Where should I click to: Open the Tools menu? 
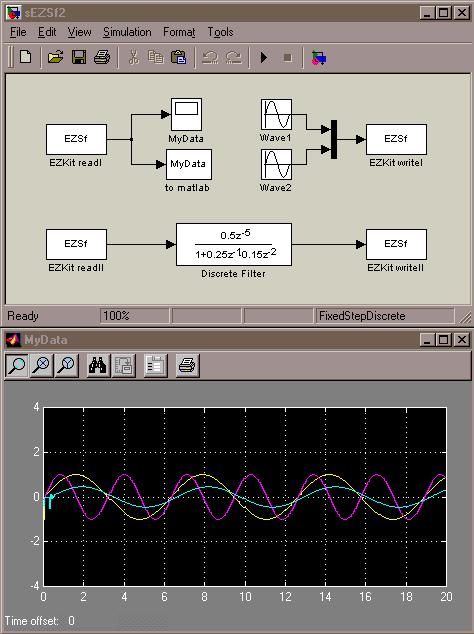pyautogui.click(x=220, y=32)
